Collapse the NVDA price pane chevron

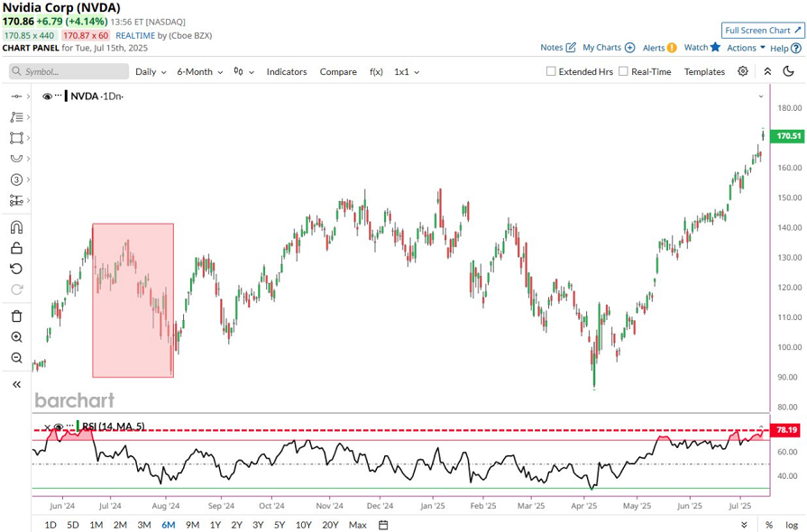pos(761,96)
